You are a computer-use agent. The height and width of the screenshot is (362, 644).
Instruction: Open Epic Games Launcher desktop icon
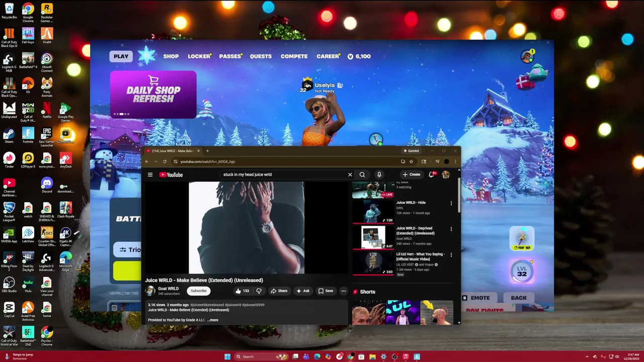coord(47,137)
